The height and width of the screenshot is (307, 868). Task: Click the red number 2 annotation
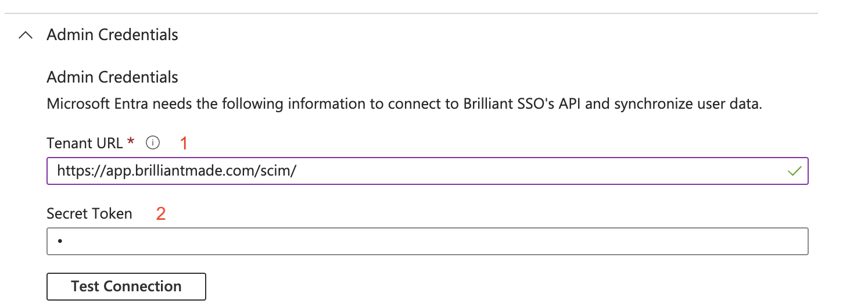coord(161,214)
